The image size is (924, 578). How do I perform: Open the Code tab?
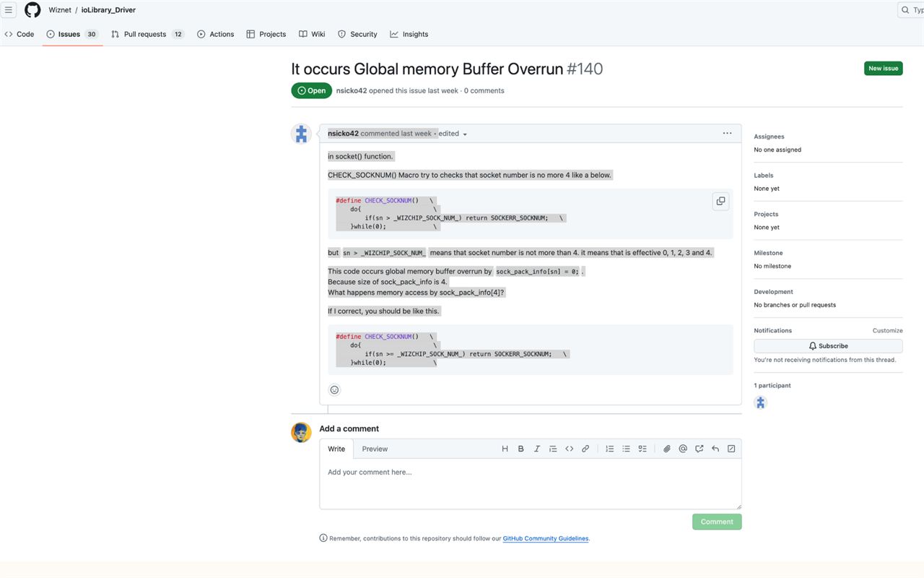[x=19, y=34]
